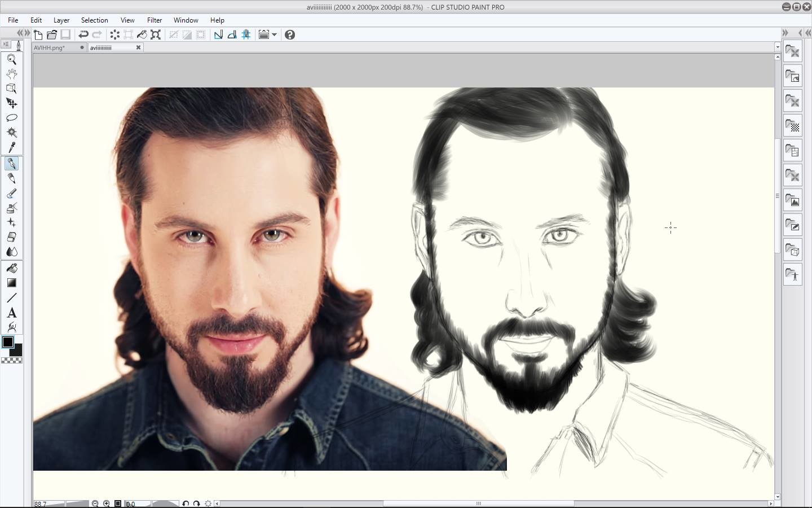Click the top material palette folder icon
The height and width of the screenshot is (508, 812).
792,51
